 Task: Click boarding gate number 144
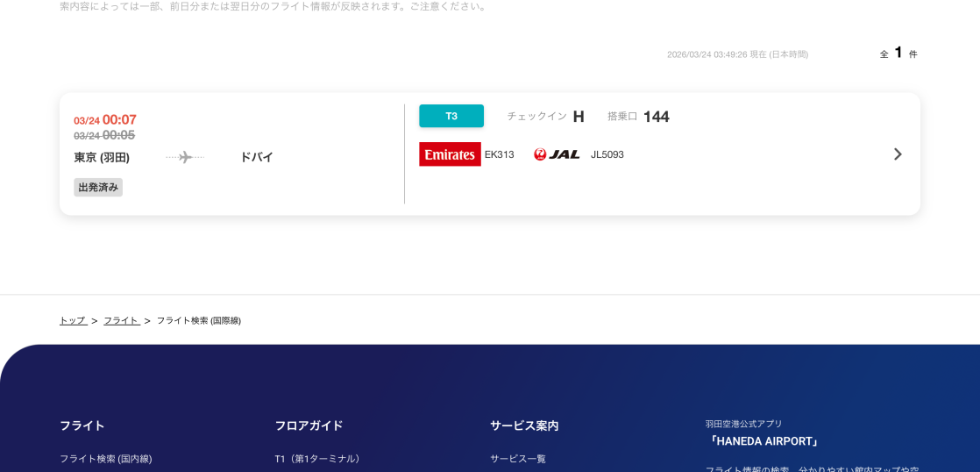click(656, 117)
